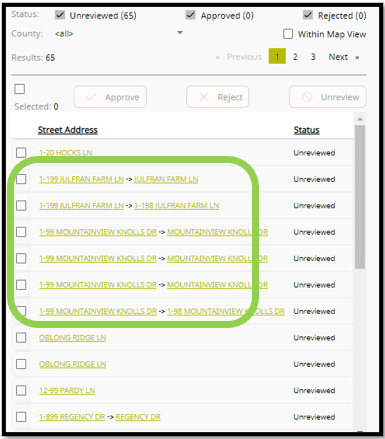Toggle the Unreviewed (65) status checkbox
Image resolution: width=385 pixels, height=439 pixels.
(x=60, y=15)
